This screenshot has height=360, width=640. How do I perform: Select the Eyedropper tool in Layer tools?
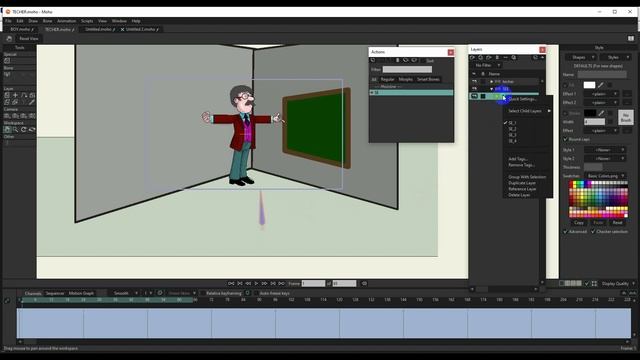click(x=32, y=102)
